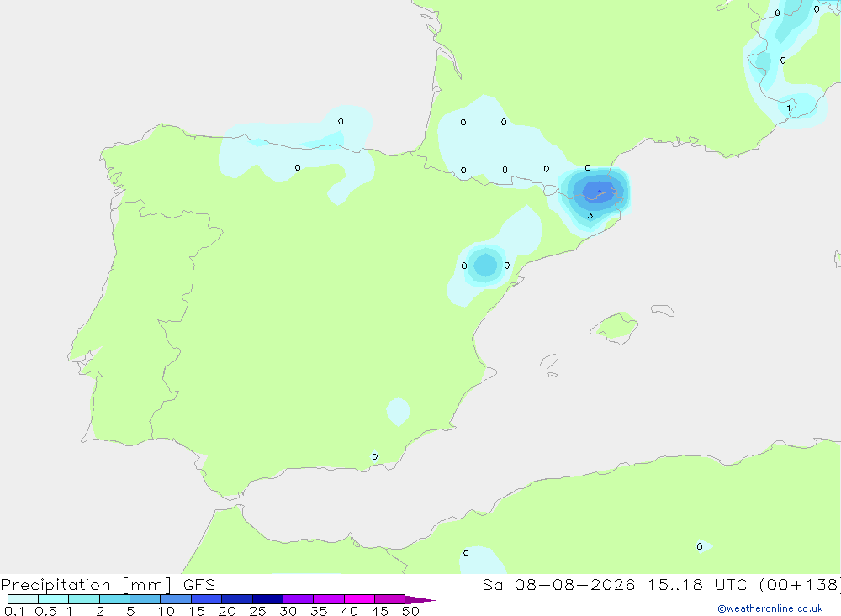Click the '50' legend scale label
Viewport: 841px width, 616px height.
[x=410, y=611]
